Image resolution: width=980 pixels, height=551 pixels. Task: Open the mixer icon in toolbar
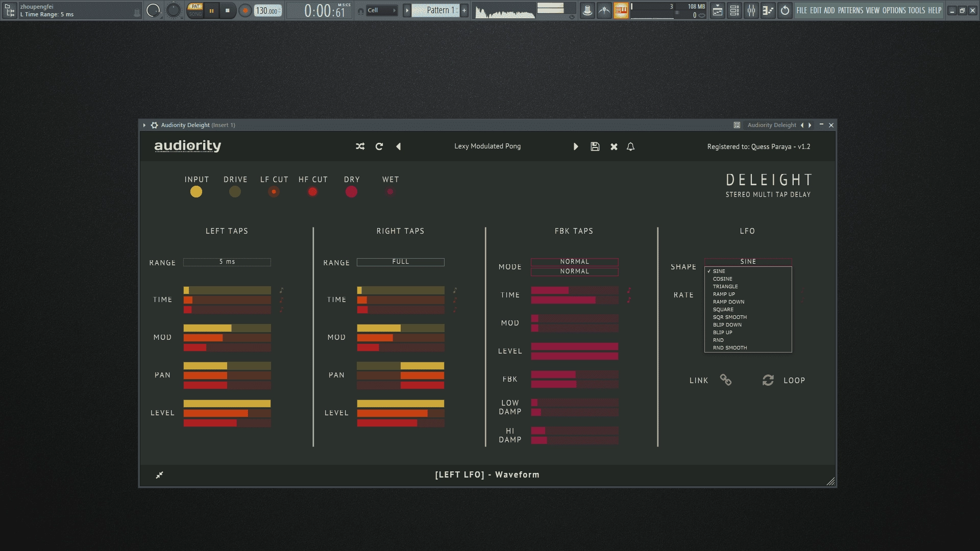(751, 10)
